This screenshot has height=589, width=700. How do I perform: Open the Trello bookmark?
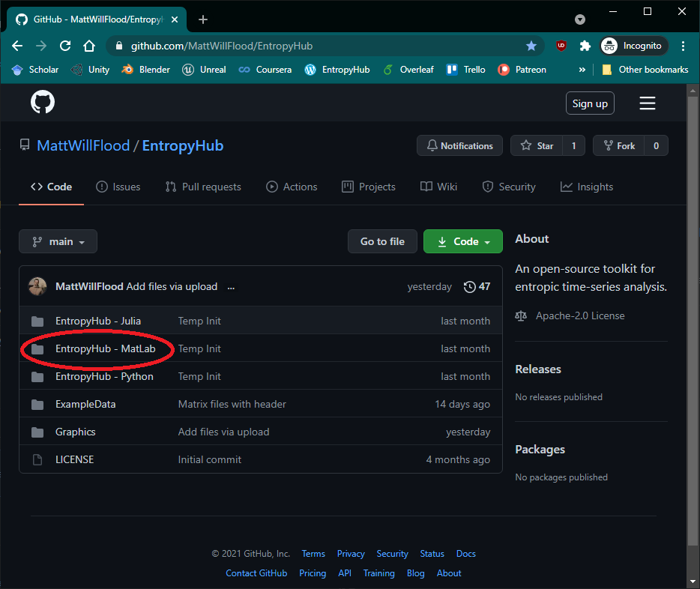465,70
